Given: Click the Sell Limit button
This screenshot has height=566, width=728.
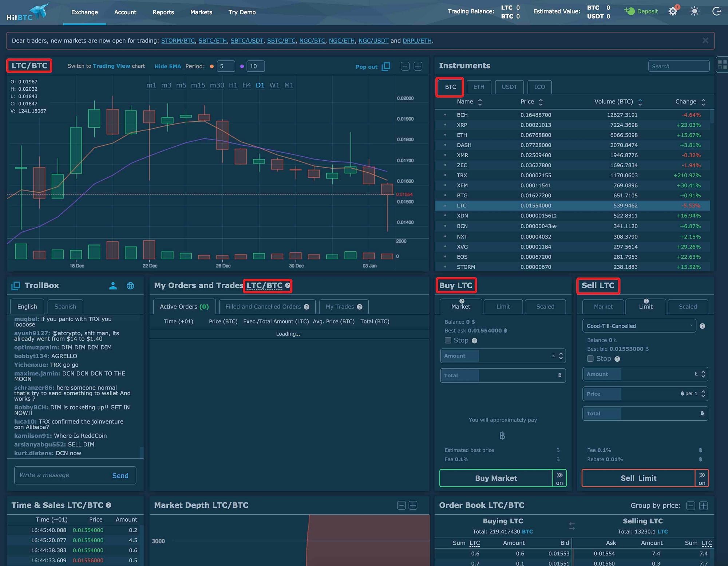Looking at the screenshot, I should click(x=638, y=478).
